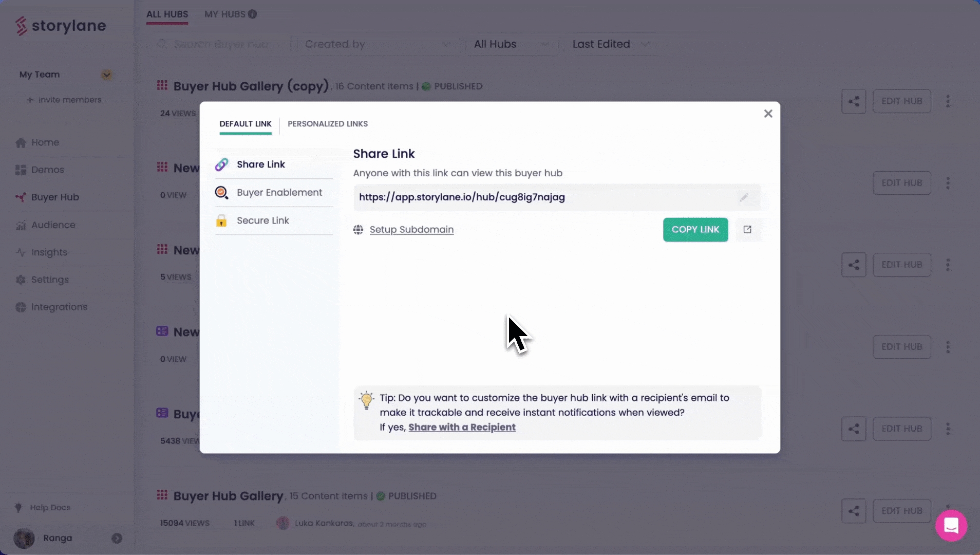Click the pencil icon to edit link

click(743, 197)
